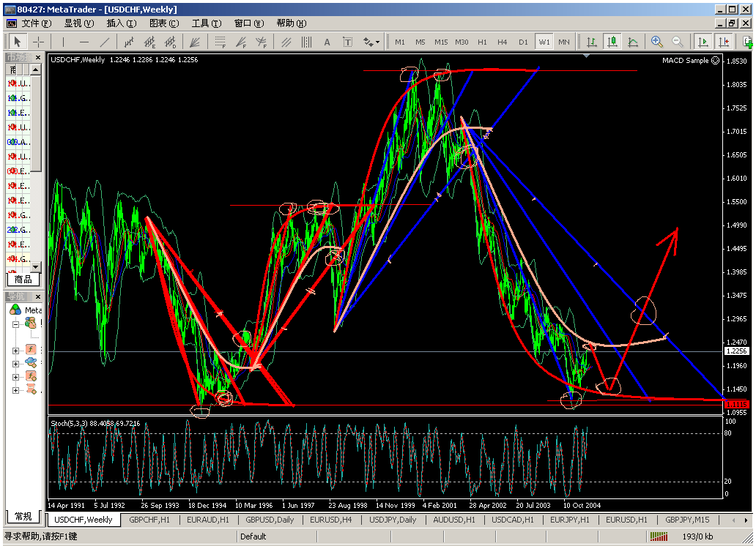
Task: Select the Fibonacci retracement tool
Action: pyautogui.click(x=219, y=41)
